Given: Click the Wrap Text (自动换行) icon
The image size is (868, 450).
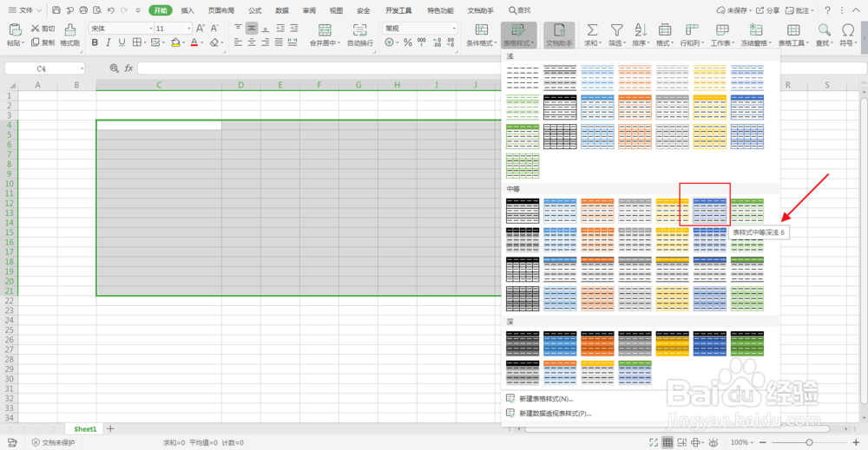Looking at the screenshot, I should pos(360,29).
